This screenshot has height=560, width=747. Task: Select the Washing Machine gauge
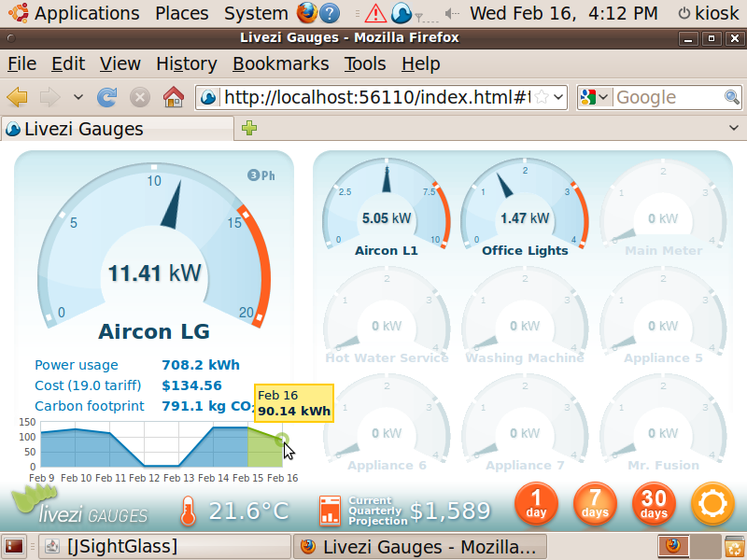525,315
